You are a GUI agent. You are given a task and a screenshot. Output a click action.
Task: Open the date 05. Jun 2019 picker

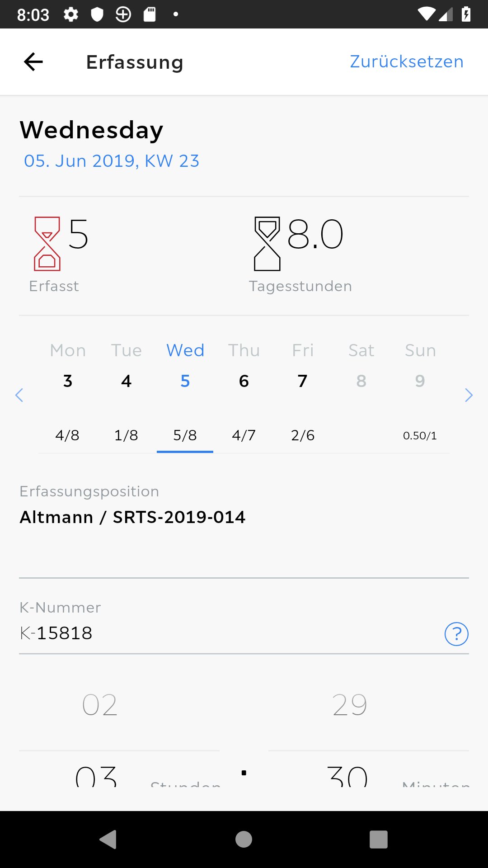pos(112,161)
